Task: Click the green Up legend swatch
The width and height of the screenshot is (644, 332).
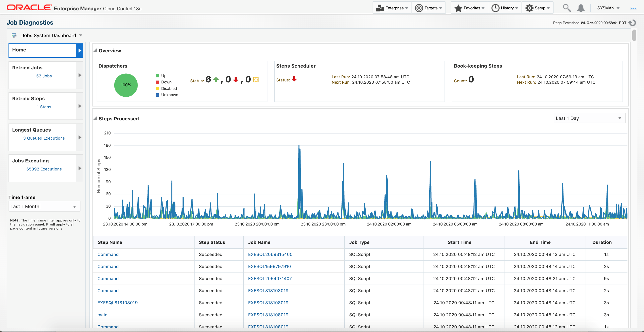Action: [x=157, y=76]
